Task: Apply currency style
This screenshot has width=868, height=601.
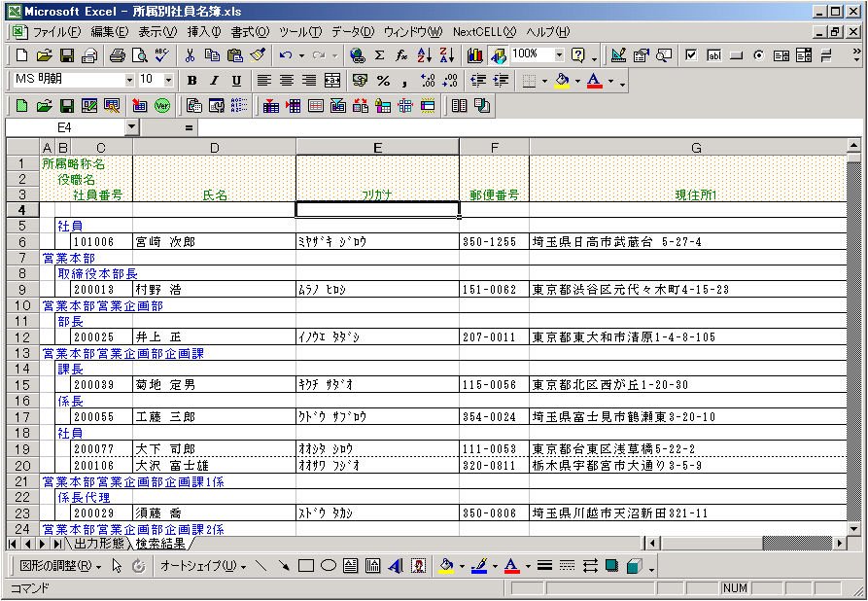Action: [x=361, y=81]
